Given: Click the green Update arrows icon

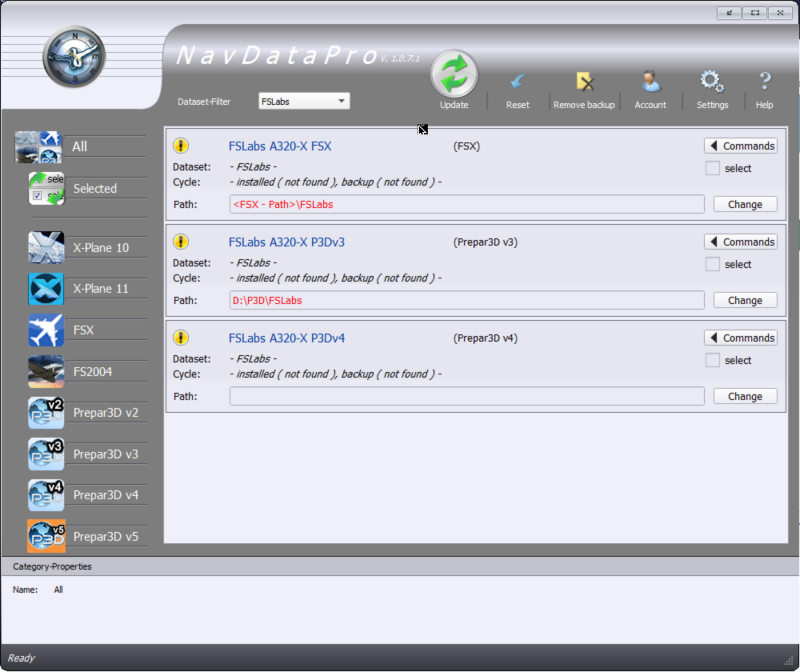Looking at the screenshot, I should (x=454, y=74).
